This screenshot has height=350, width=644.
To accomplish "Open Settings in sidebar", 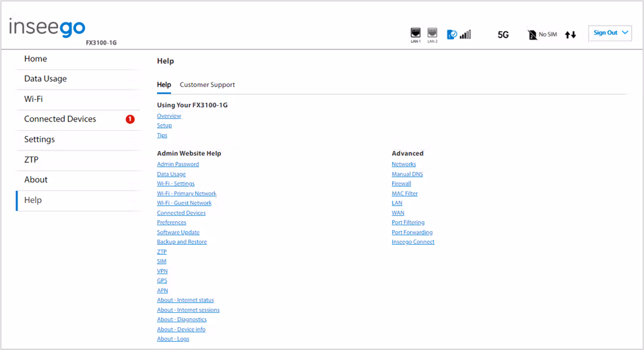I will (x=78, y=140).
